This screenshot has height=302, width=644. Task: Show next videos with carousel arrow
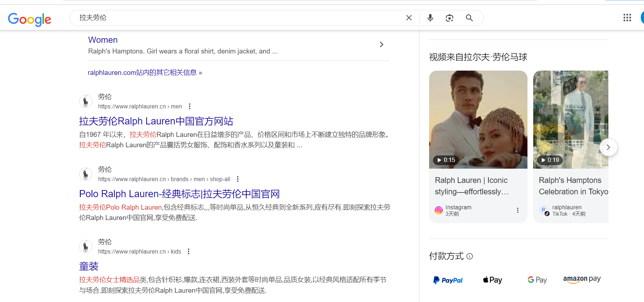(x=608, y=147)
